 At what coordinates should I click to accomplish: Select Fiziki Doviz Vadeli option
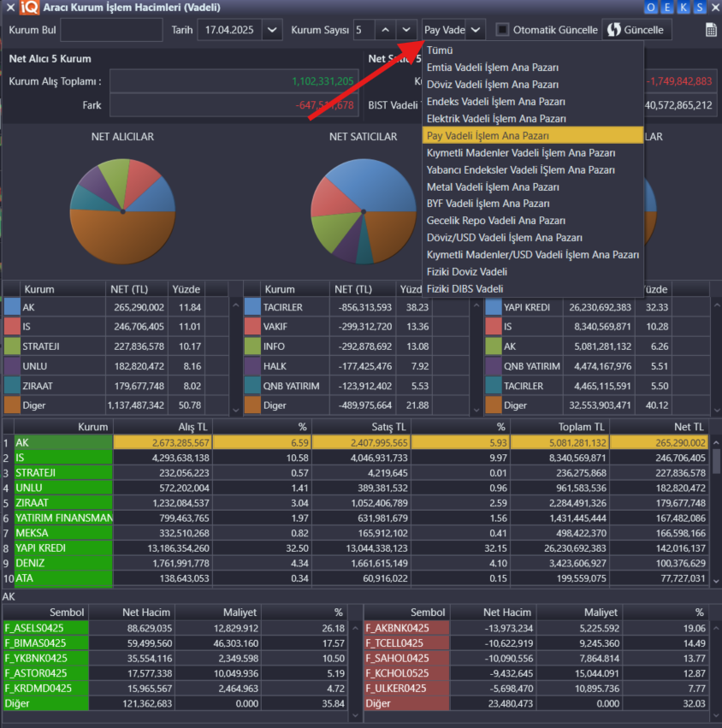(533, 271)
